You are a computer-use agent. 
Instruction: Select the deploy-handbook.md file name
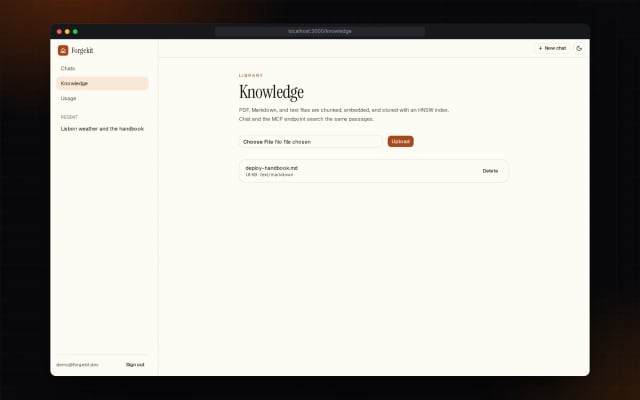click(271, 168)
